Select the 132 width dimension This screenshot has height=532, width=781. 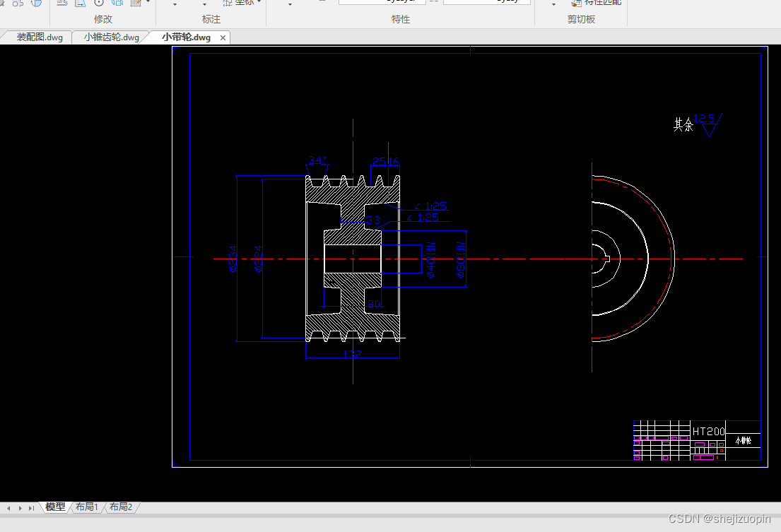pyautogui.click(x=353, y=354)
